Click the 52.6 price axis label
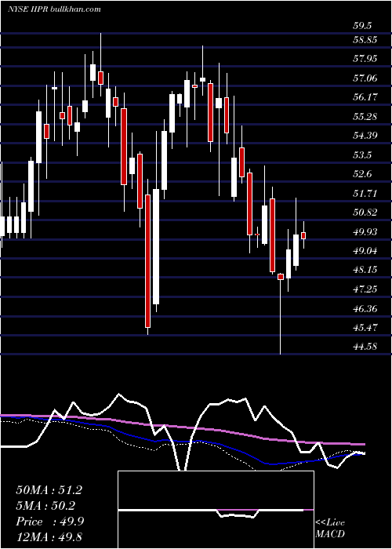 coord(362,174)
